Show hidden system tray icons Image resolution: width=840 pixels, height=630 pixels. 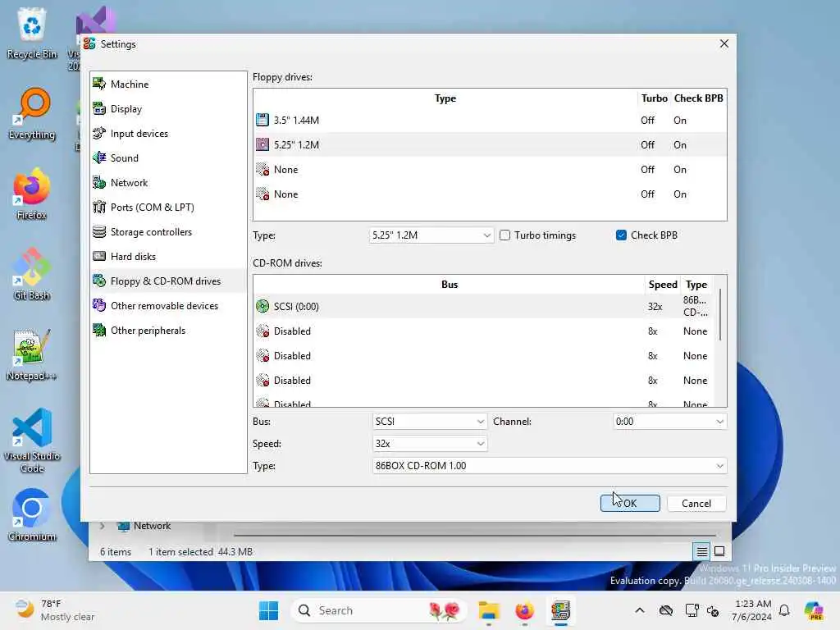click(x=640, y=610)
